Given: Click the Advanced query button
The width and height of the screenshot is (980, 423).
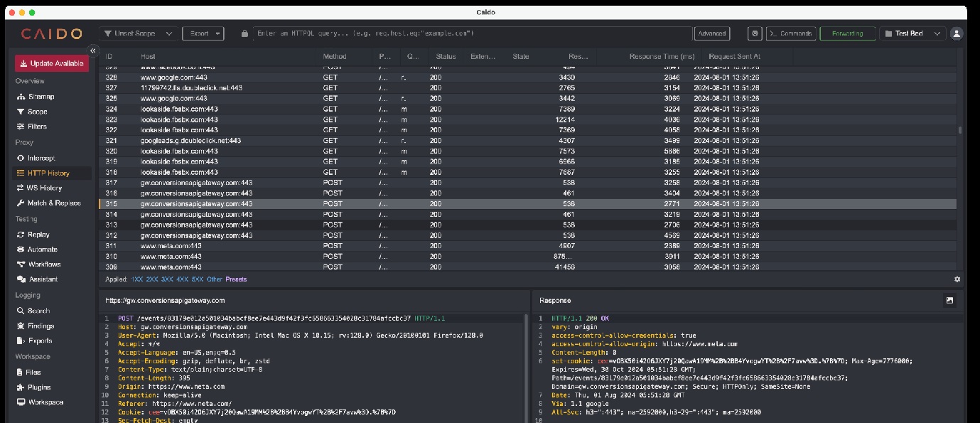Looking at the screenshot, I should click(711, 33).
